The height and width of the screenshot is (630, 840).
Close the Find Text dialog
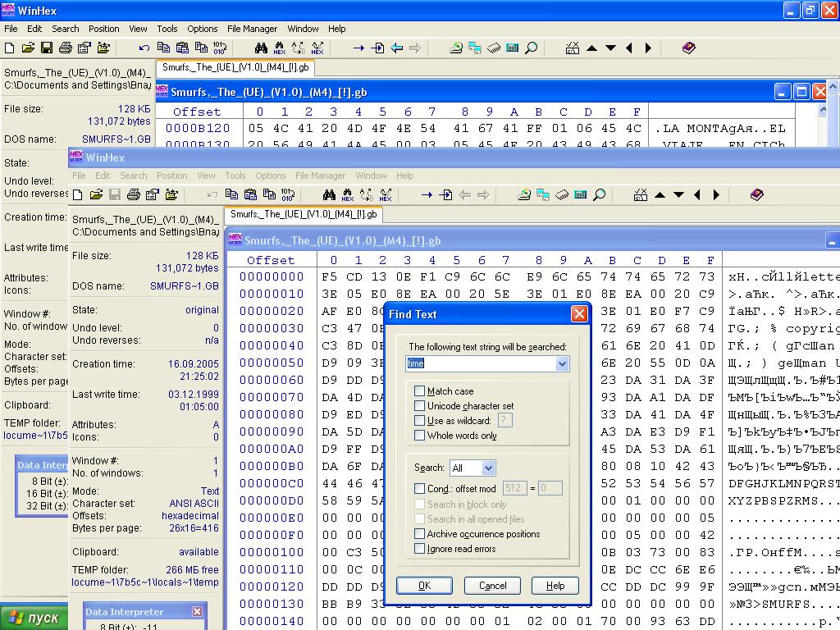tap(579, 314)
